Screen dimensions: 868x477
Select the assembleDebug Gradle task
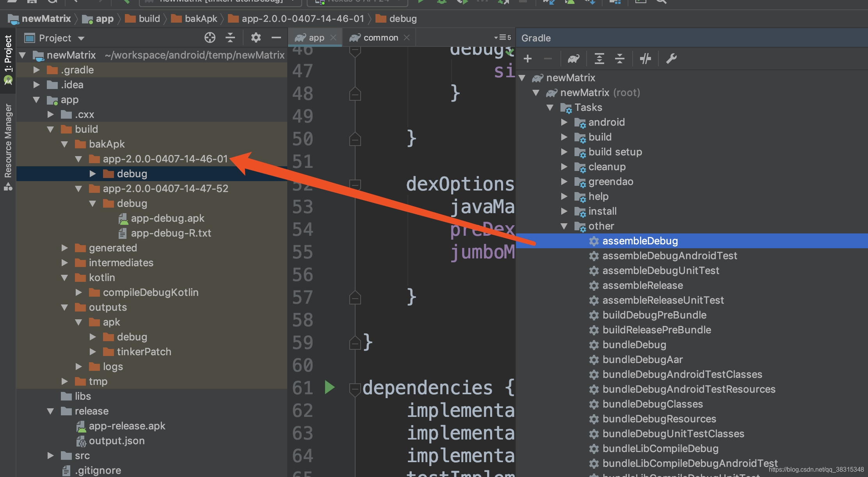click(x=692, y=241)
